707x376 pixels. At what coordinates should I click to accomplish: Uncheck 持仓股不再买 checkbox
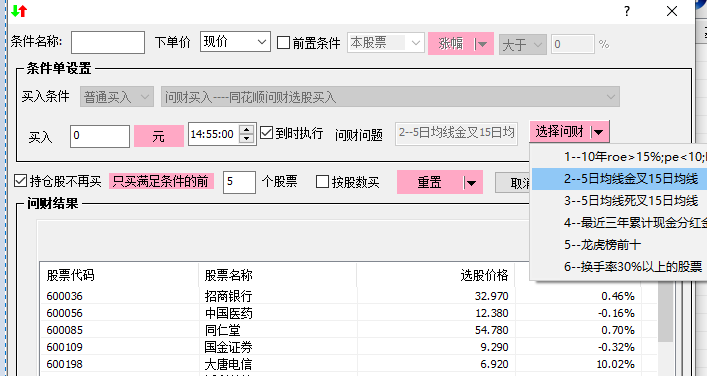[21, 181]
